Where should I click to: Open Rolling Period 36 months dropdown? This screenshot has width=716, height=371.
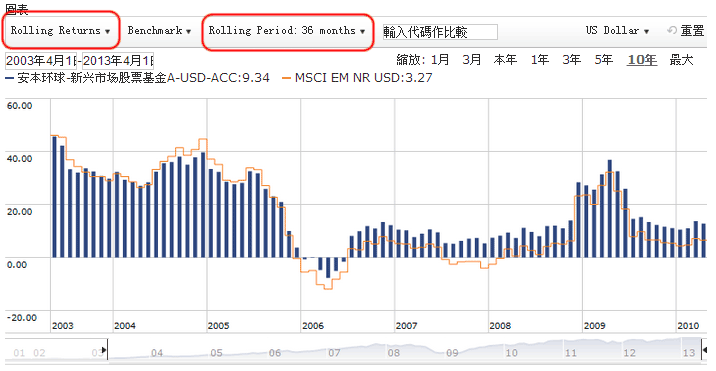[287, 31]
